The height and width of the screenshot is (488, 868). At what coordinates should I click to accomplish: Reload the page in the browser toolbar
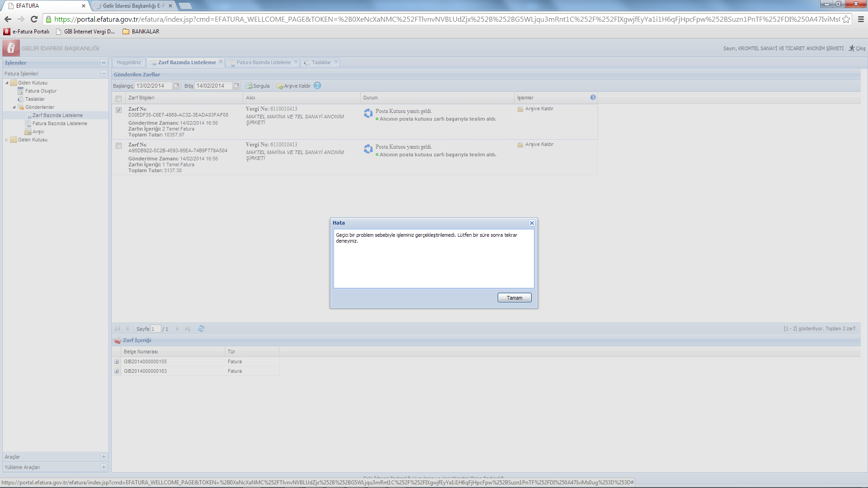34,19
